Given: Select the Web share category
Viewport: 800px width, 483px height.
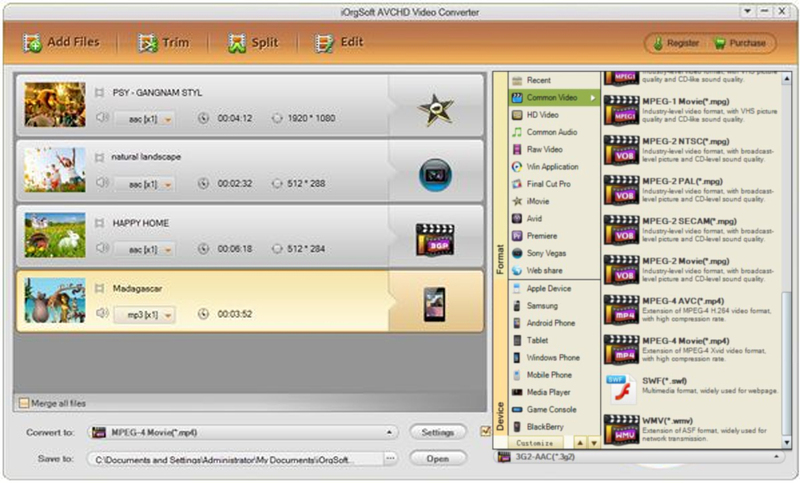Looking at the screenshot, I should click(x=555, y=271).
